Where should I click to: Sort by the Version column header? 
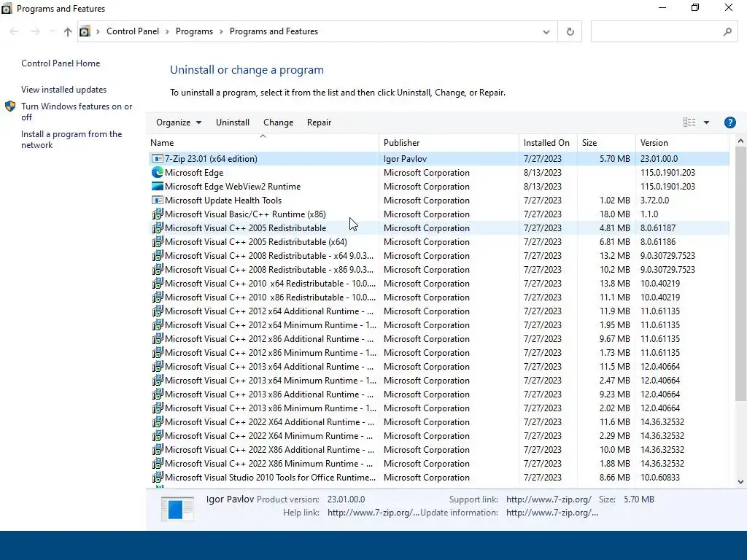[x=682, y=142]
